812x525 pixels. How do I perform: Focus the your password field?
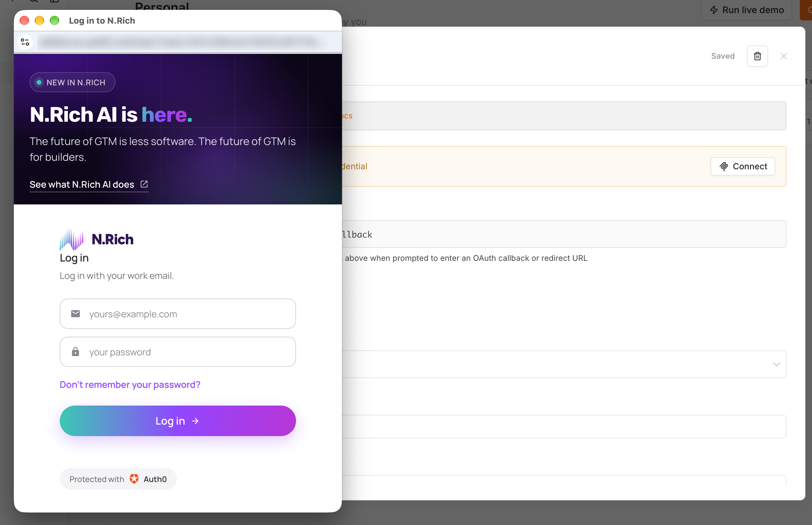(x=178, y=352)
